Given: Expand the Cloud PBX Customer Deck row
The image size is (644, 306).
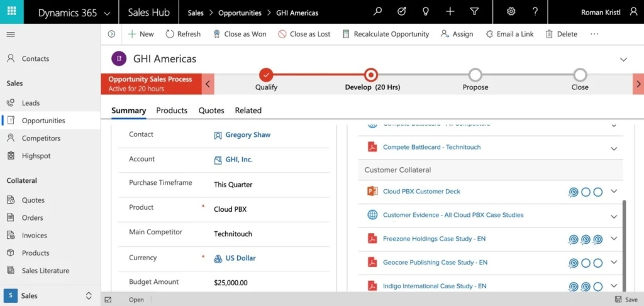Looking at the screenshot, I should [x=614, y=191].
